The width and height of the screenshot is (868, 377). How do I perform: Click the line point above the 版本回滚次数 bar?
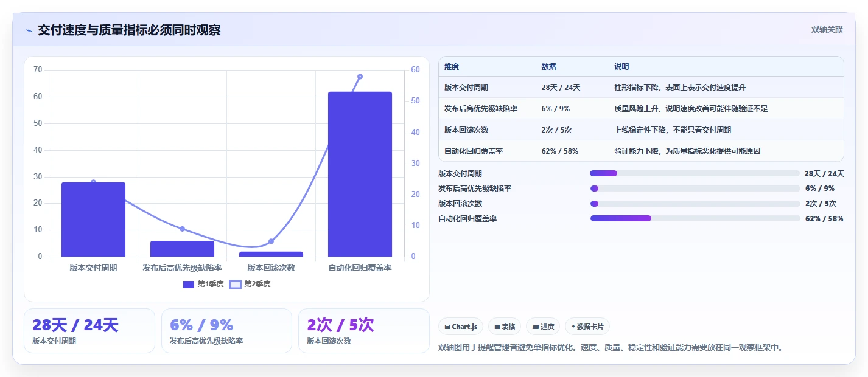click(271, 241)
